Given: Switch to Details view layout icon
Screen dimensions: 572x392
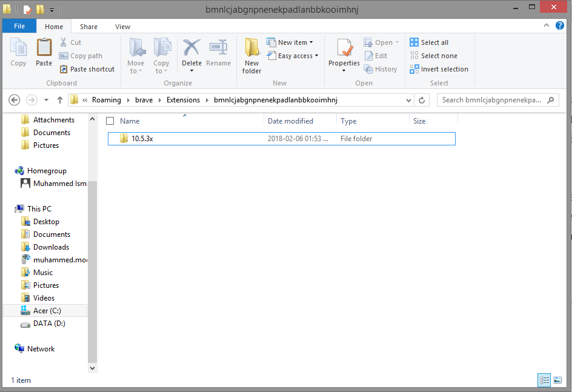Looking at the screenshot, I should coord(544,380).
